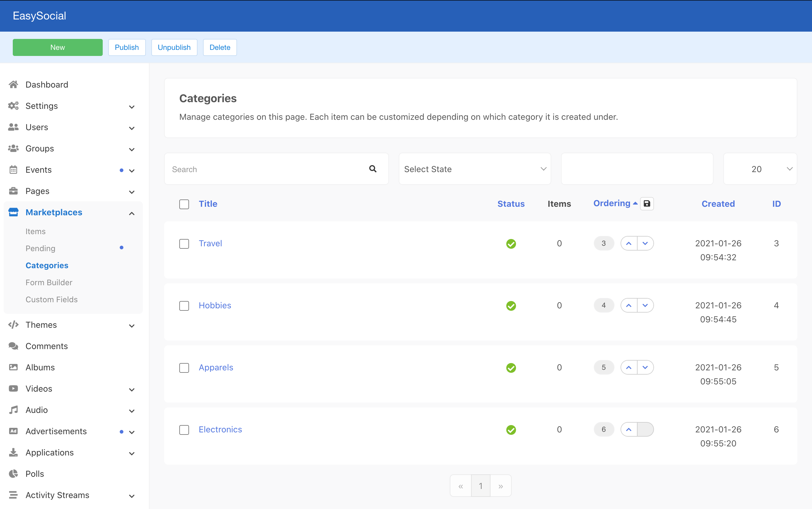This screenshot has width=812, height=509.
Task: Click the Publish button
Action: [x=126, y=47]
